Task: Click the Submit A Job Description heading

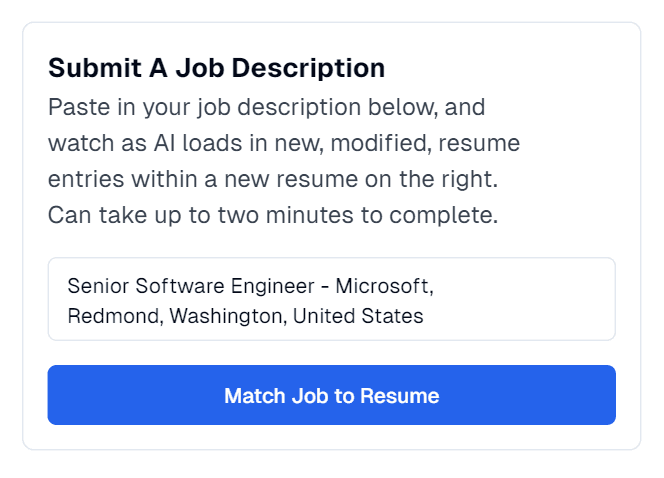Action: [216, 68]
